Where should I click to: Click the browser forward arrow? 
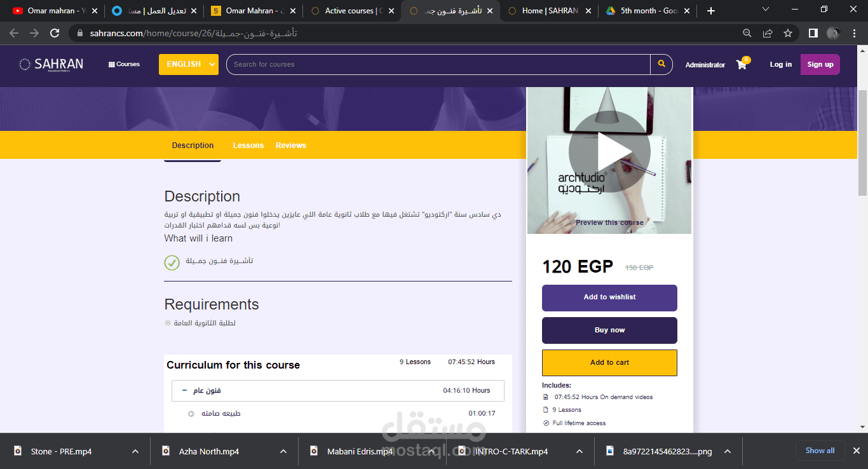[34, 33]
